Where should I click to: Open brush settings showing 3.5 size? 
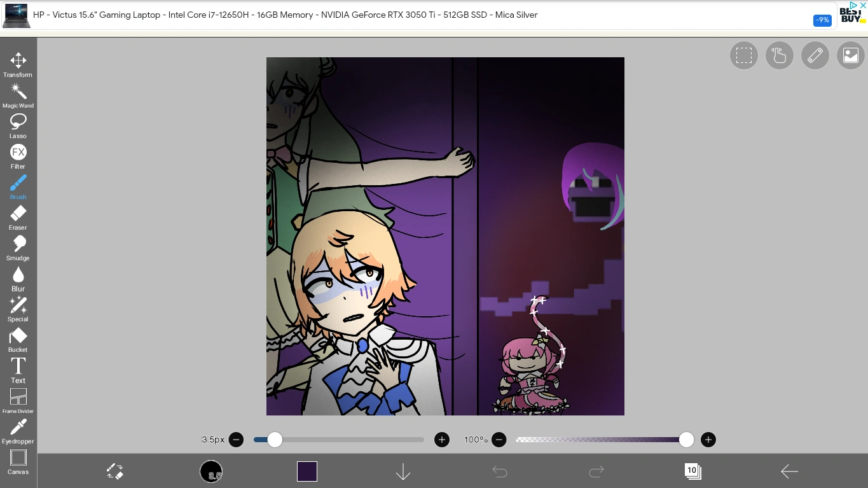[211, 471]
